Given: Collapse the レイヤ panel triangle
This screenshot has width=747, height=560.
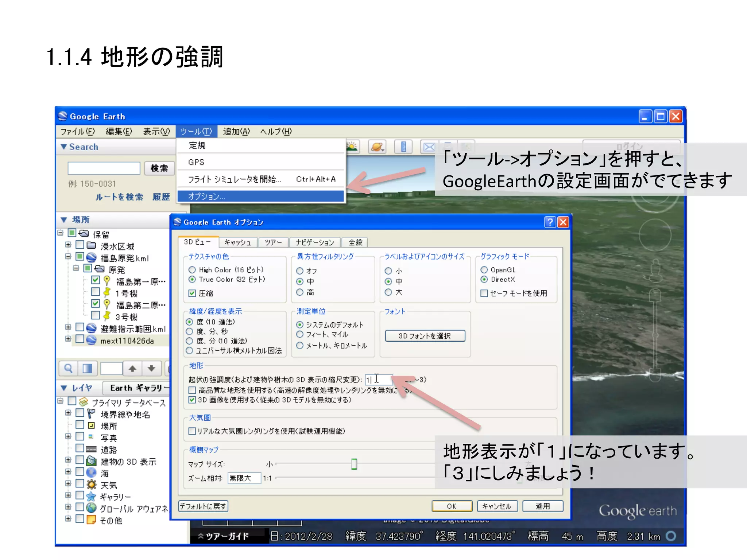Looking at the screenshot, I should 64,388.
